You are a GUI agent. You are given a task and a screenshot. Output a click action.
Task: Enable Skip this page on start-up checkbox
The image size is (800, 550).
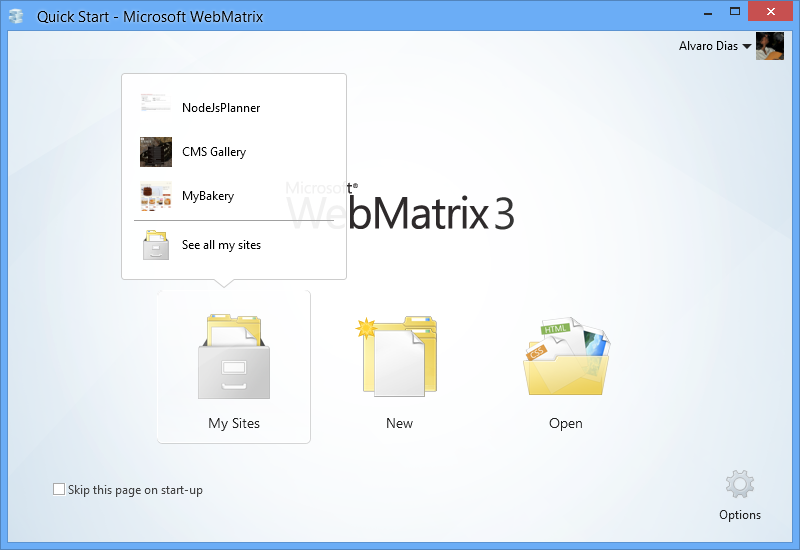[x=59, y=489]
